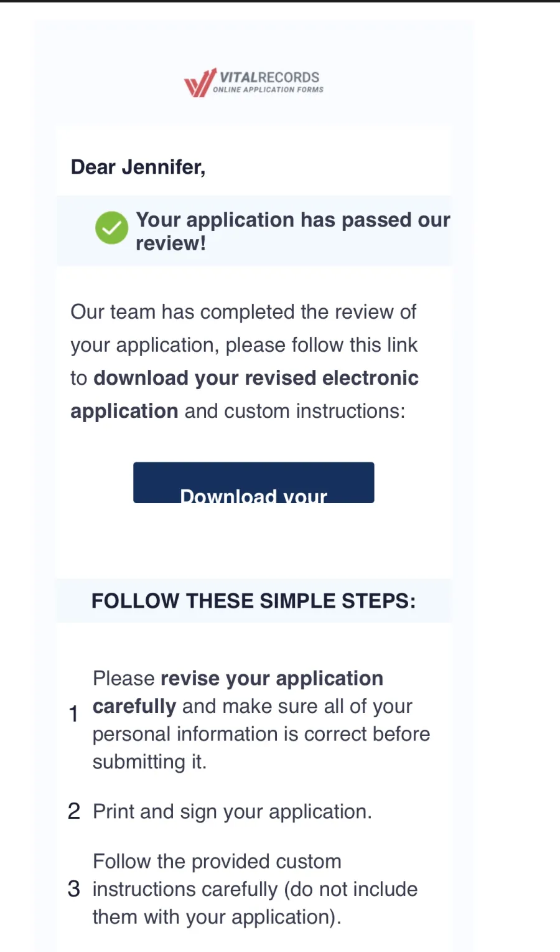Click the word 'carefully' in step one
Viewport: 560px width, 952px height.
(x=134, y=707)
